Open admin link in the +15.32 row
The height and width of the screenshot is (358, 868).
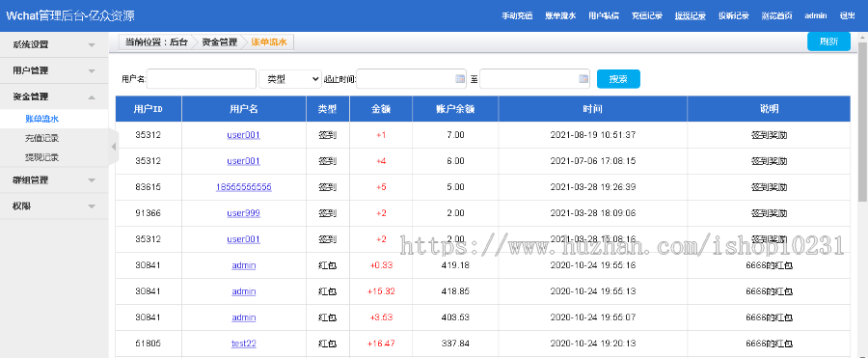tap(244, 291)
